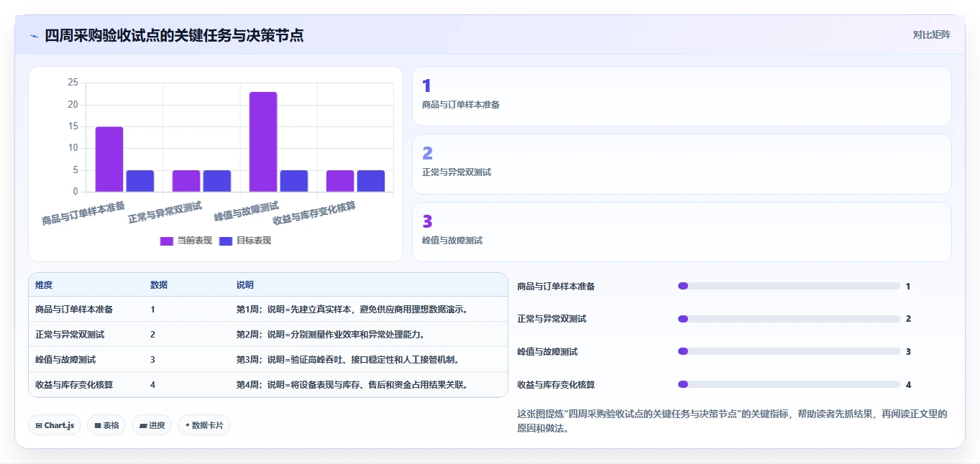Click the description starting 第2周
Viewport: 980px width, 464px height.
(330, 335)
